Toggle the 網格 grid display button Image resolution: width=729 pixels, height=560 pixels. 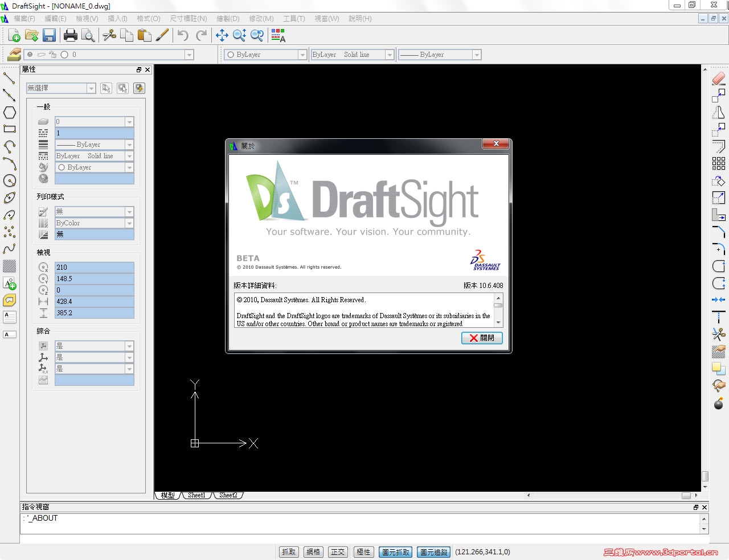click(313, 552)
